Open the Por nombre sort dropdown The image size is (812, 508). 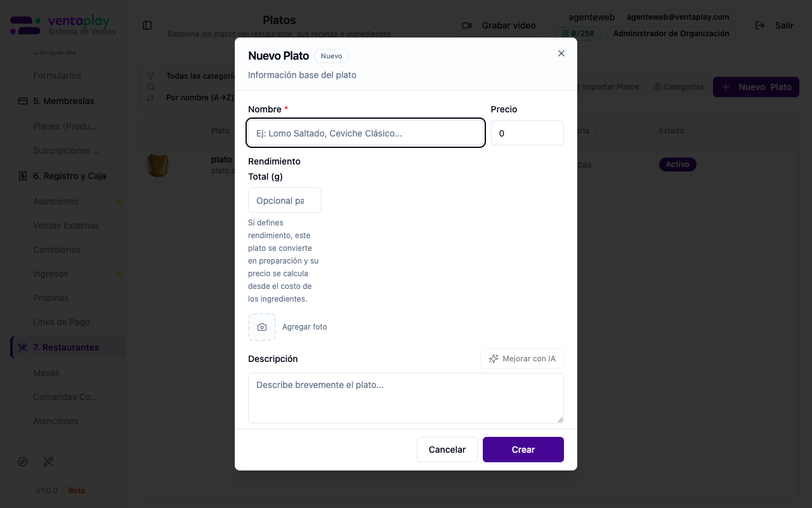[199, 98]
